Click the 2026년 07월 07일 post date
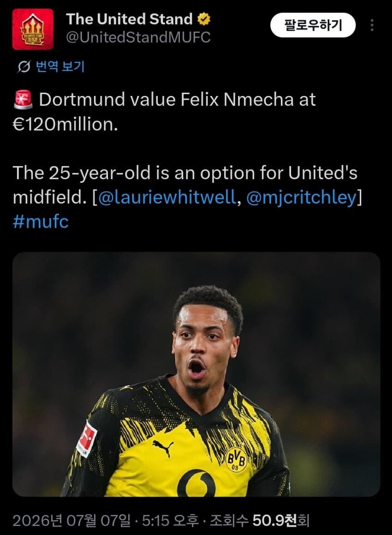The image size is (392, 535). (x=71, y=520)
